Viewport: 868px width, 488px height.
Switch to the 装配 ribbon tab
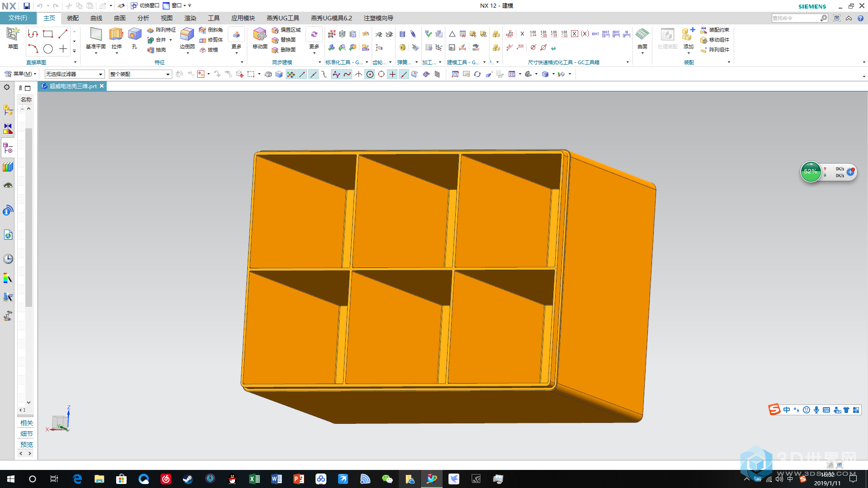click(73, 18)
